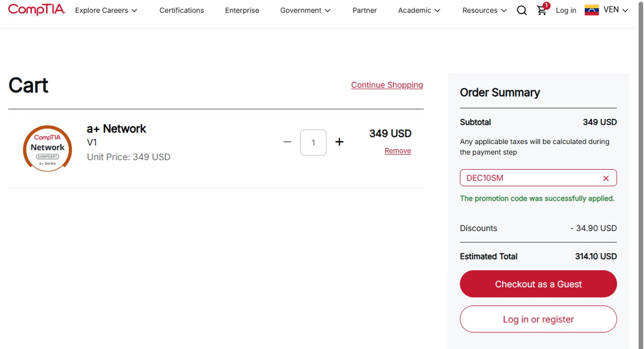
Task: Click the Venezuela flag icon
Action: click(592, 10)
